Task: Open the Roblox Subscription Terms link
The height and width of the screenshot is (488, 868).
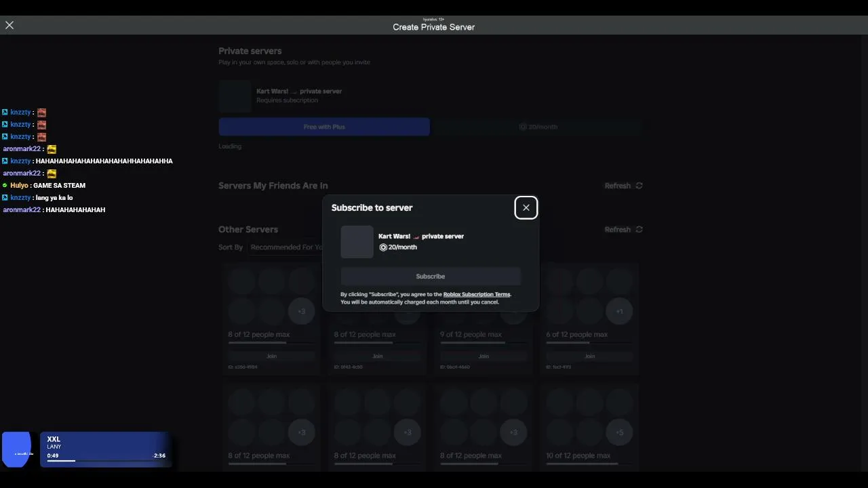Action: tap(477, 295)
